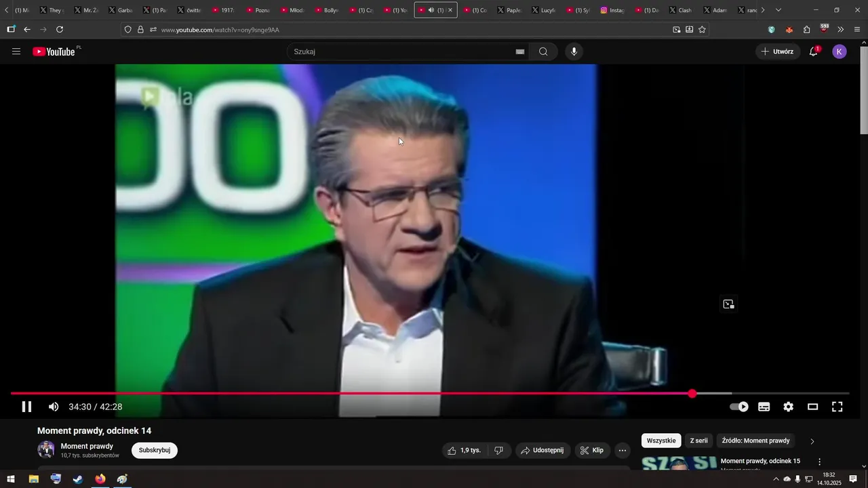868x488 pixels.
Task: Open the Moment prawdy channel name link
Action: 87,446
